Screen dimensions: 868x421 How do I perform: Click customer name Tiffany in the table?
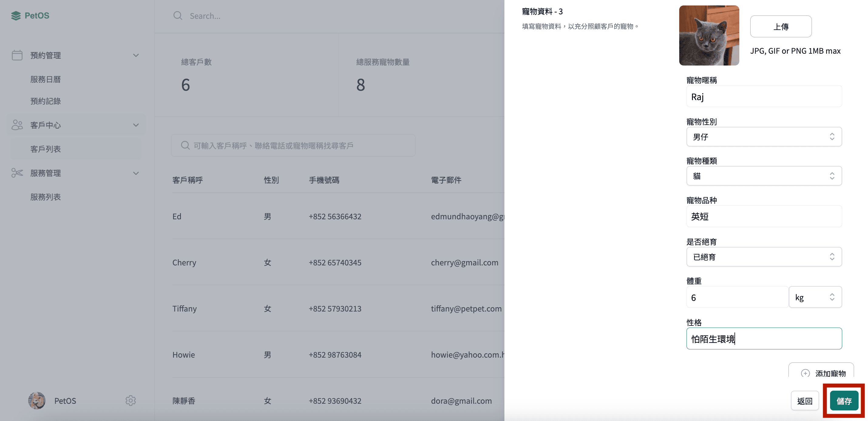(x=184, y=308)
